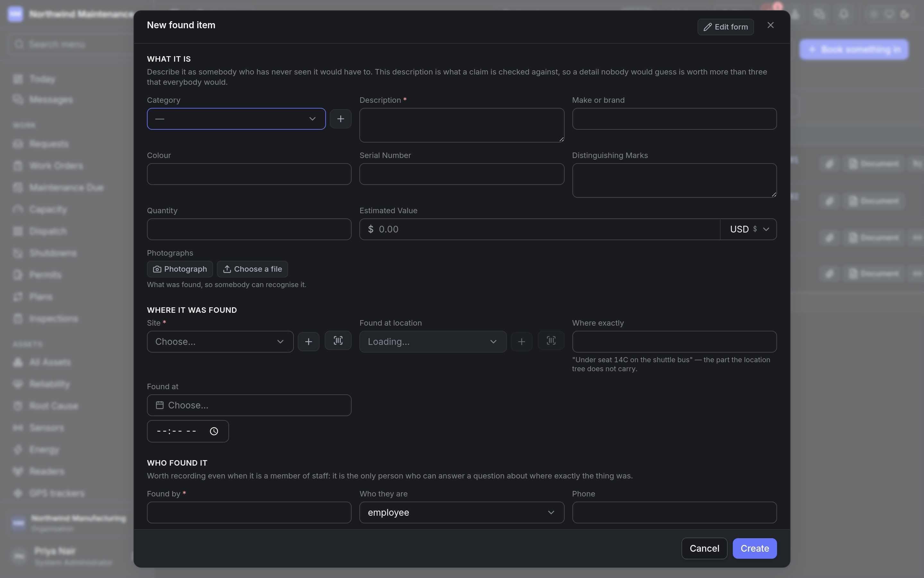924x578 pixels.
Task: Click the Description text area
Action: 462,125
